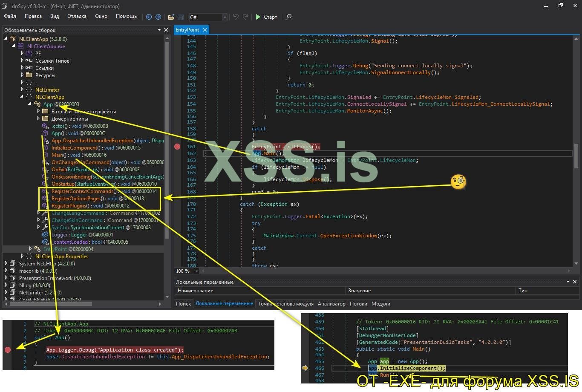Viewport: 582px width, 392px height.
Task: Close the Локальные переменные panel
Action: 575,282
